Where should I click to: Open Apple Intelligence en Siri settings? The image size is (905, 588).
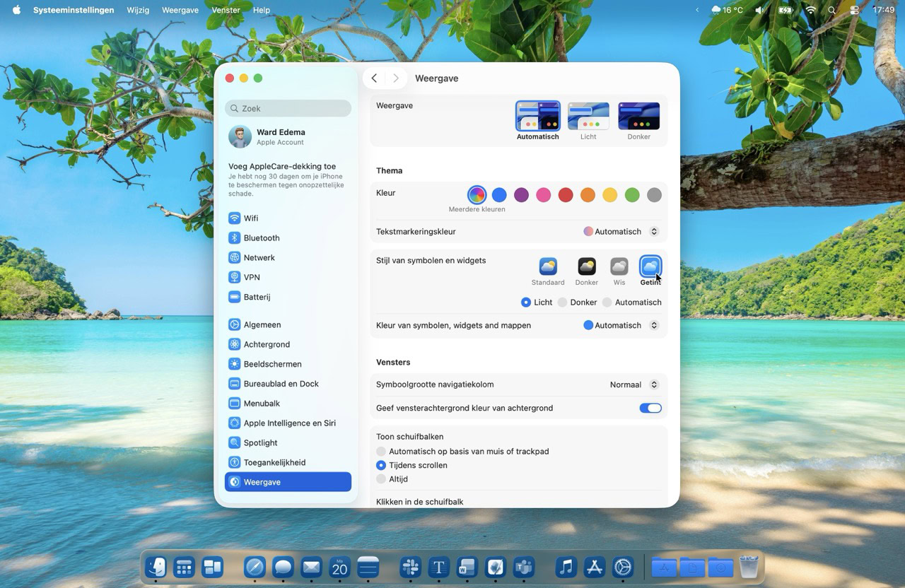[x=289, y=423]
